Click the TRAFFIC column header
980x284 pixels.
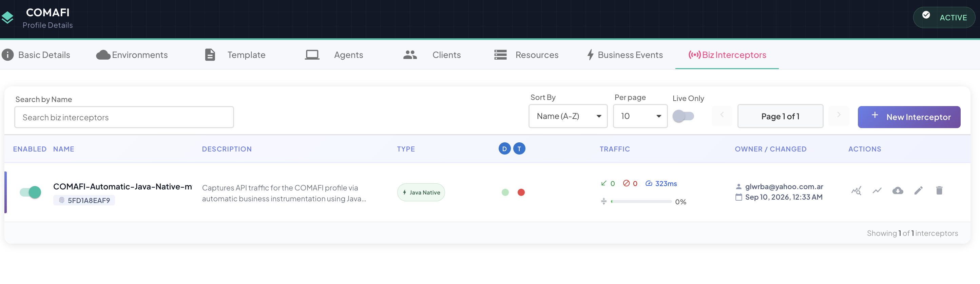coord(615,149)
